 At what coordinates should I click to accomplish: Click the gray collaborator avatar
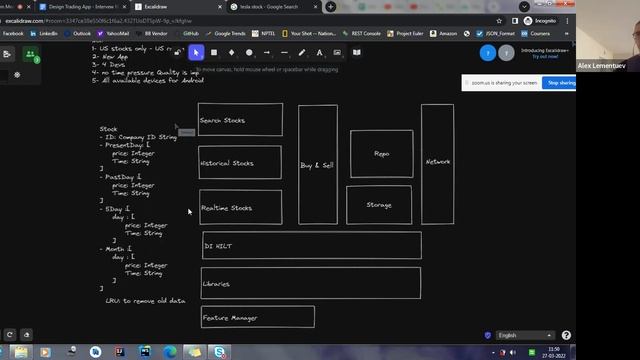point(506,53)
